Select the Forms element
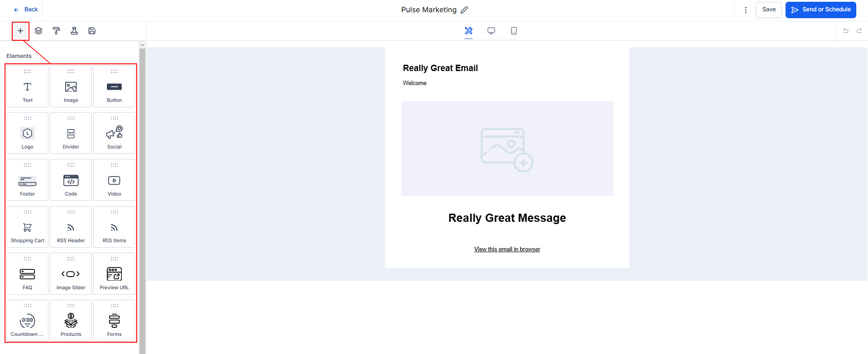The width and height of the screenshot is (868, 354). coord(115,321)
